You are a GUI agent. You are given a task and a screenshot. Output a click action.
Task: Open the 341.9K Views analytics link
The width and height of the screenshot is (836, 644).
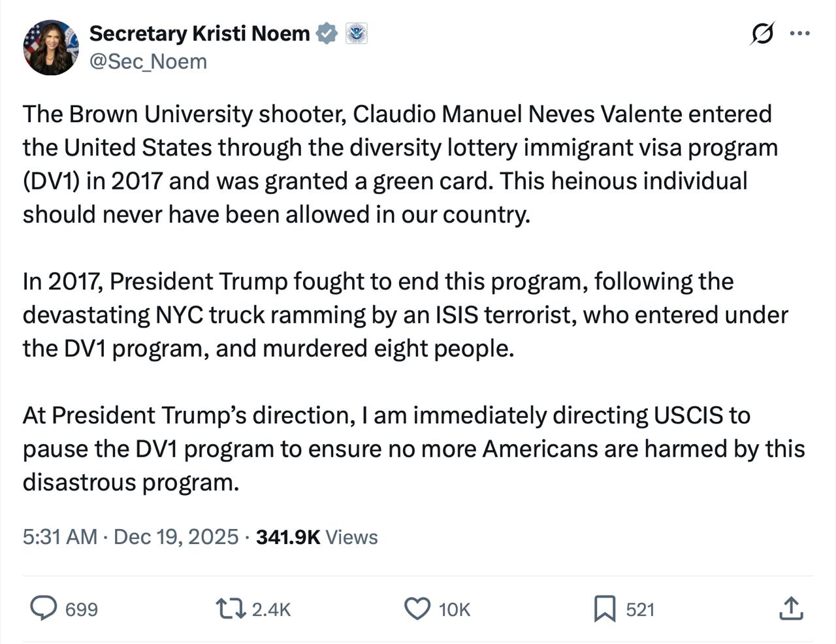coord(317,537)
